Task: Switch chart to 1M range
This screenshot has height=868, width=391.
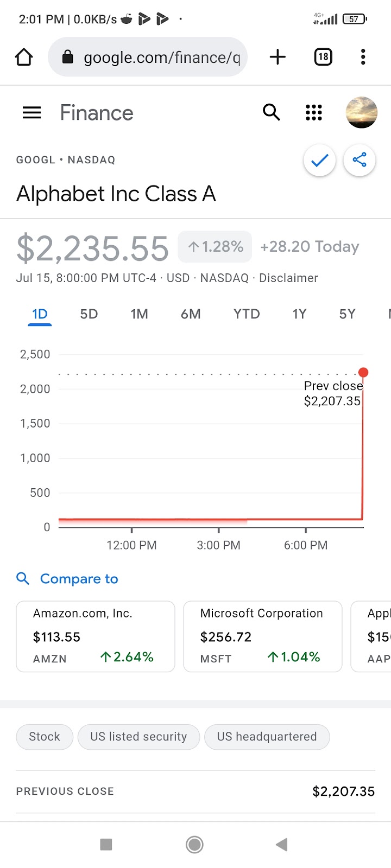Action: (x=139, y=314)
